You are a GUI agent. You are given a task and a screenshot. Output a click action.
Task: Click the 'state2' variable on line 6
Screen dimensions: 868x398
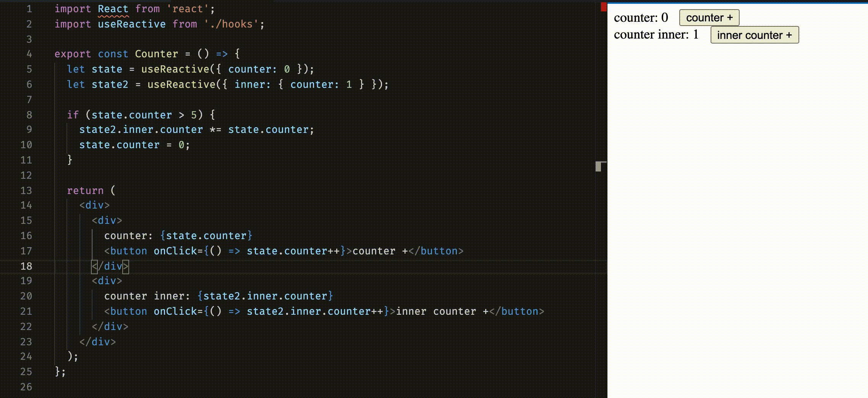click(x=110, y=84)
